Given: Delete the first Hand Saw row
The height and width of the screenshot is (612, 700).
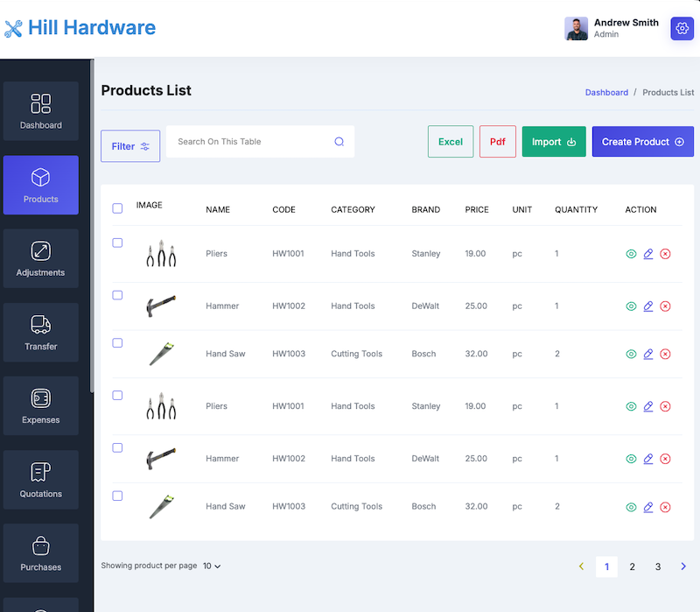Looking at the screenshot, I should click(x=665, y=354).
